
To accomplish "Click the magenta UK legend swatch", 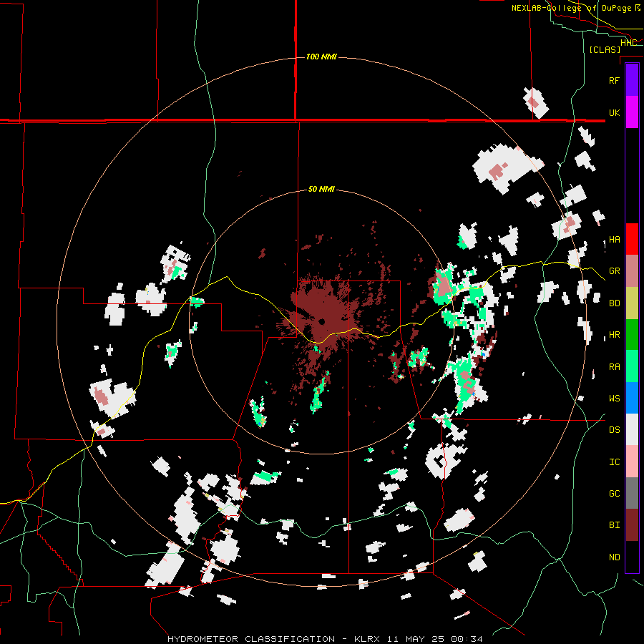I will tap(632, 112).
